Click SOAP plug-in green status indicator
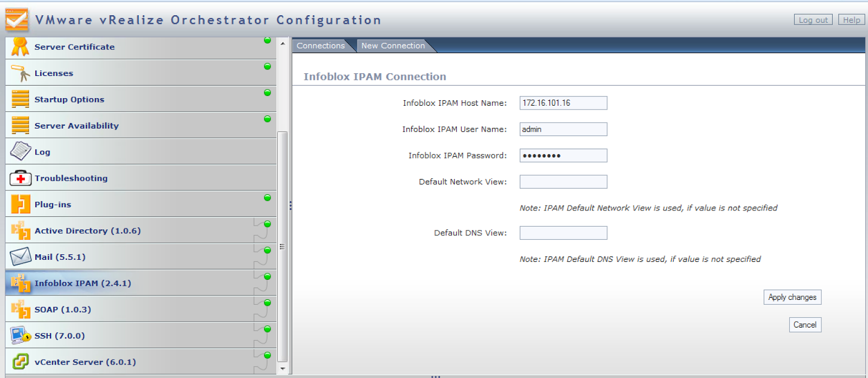This screenshot has height=378, width=868. (267, 303)
